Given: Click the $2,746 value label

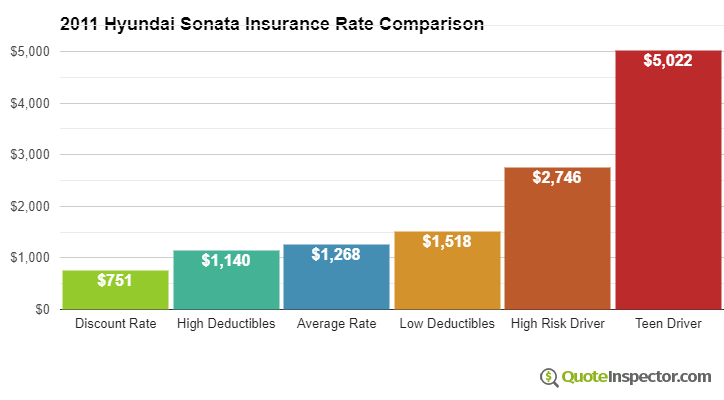Looking at the screenshot, I should click(557, 177).
